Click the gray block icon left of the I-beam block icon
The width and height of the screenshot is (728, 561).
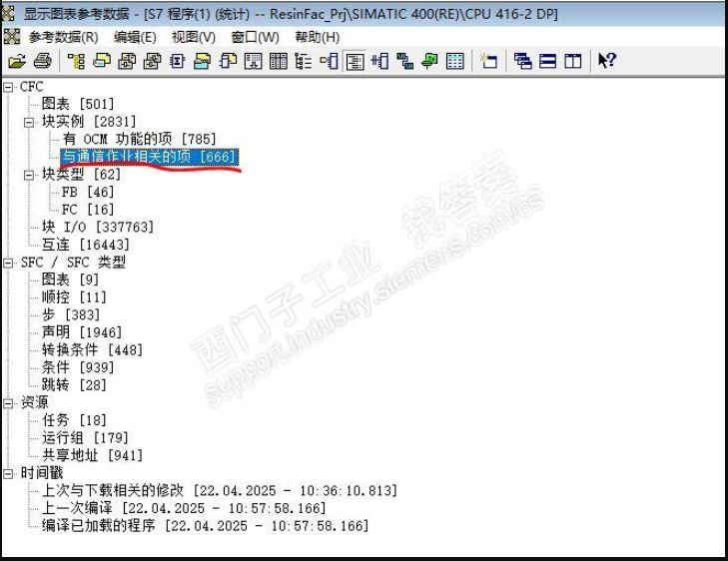pos(152,61)
